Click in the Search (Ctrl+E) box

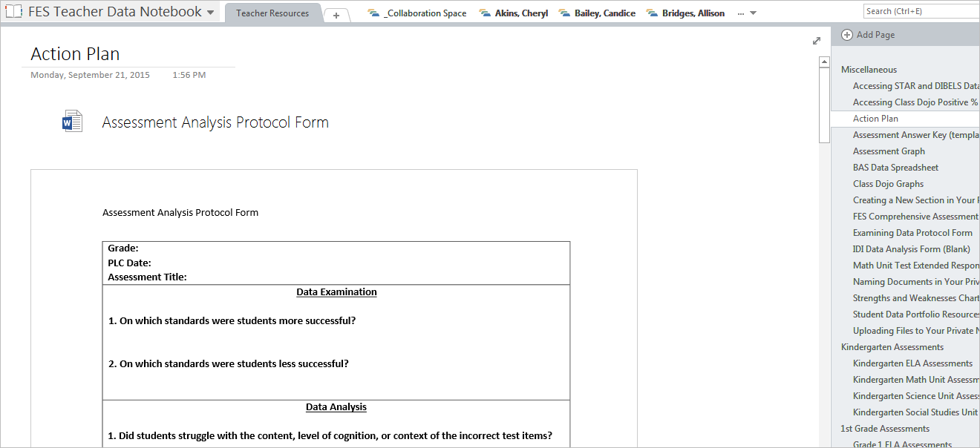click(x=921, y=11)
